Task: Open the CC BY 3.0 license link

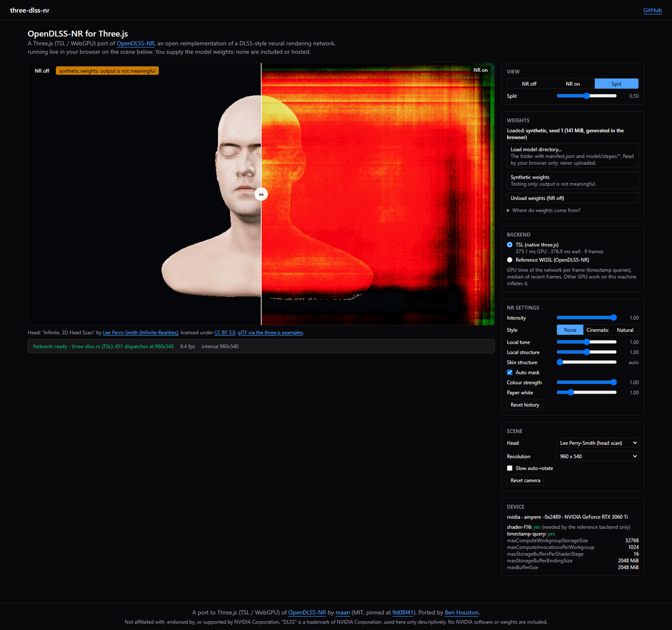Action: tap(225, 333)
